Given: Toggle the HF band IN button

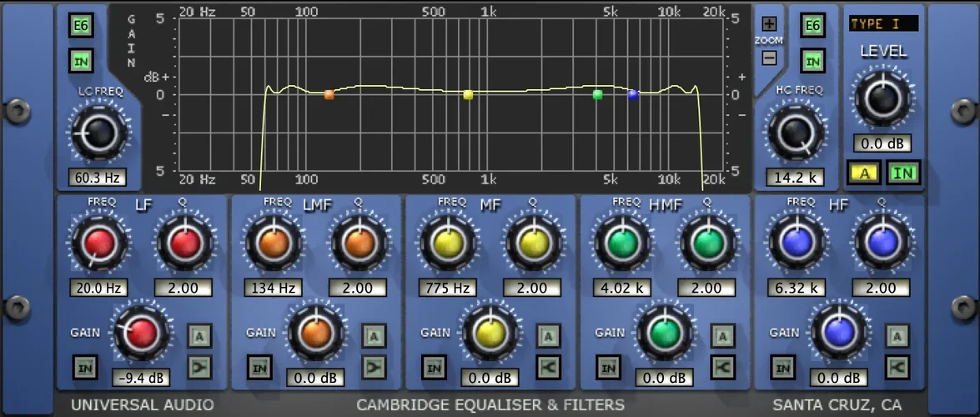Looking at the screenshot, I should [781, 368].
